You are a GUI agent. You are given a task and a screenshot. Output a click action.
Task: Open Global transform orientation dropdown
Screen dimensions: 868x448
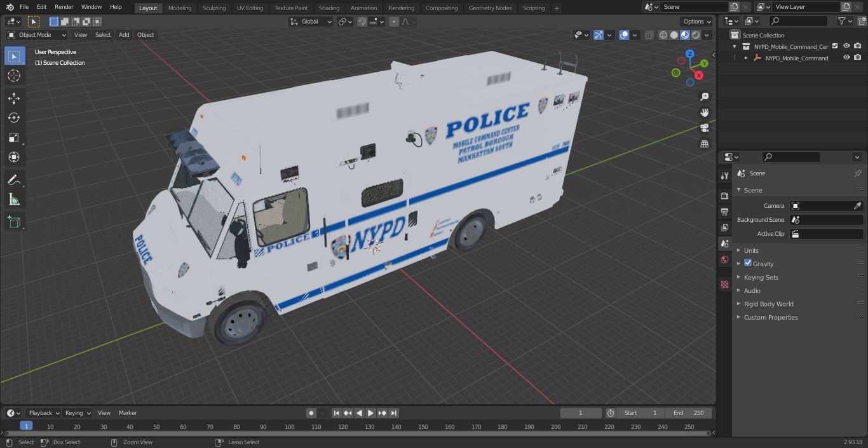311,22
